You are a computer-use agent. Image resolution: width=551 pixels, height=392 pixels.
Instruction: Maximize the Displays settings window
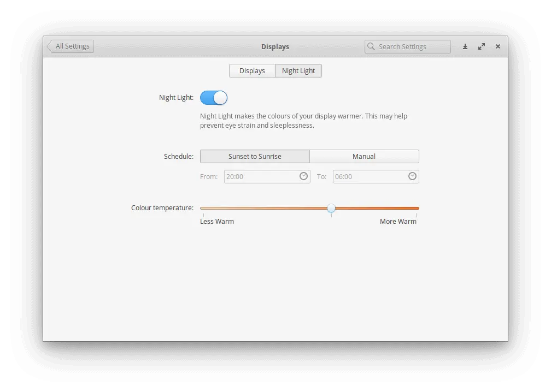(x=482, y=47)
